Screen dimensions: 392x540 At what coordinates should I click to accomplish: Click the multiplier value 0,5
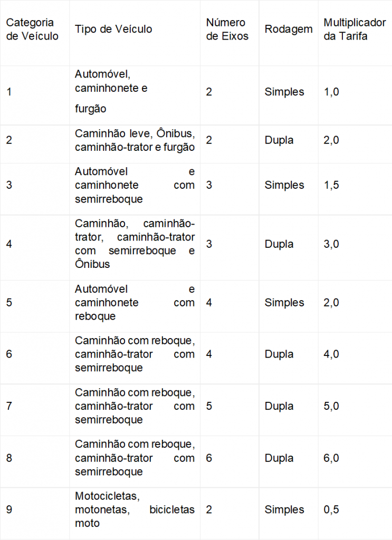[331, 509]
